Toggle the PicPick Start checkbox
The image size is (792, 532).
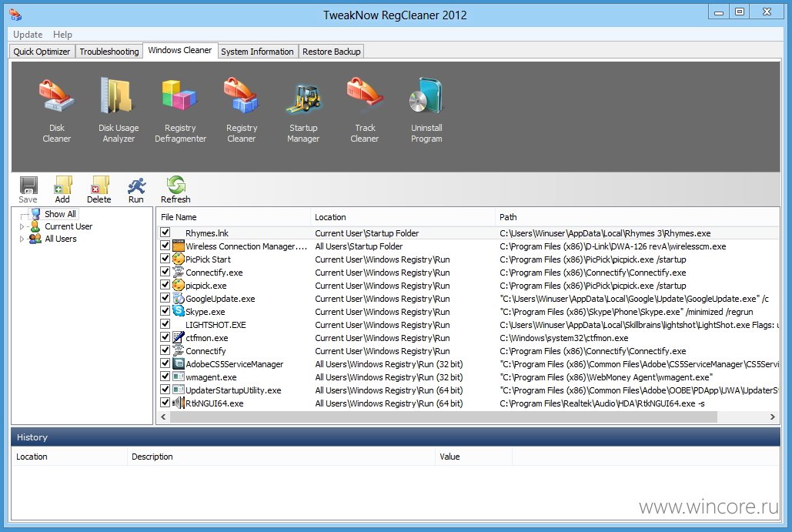165,259
